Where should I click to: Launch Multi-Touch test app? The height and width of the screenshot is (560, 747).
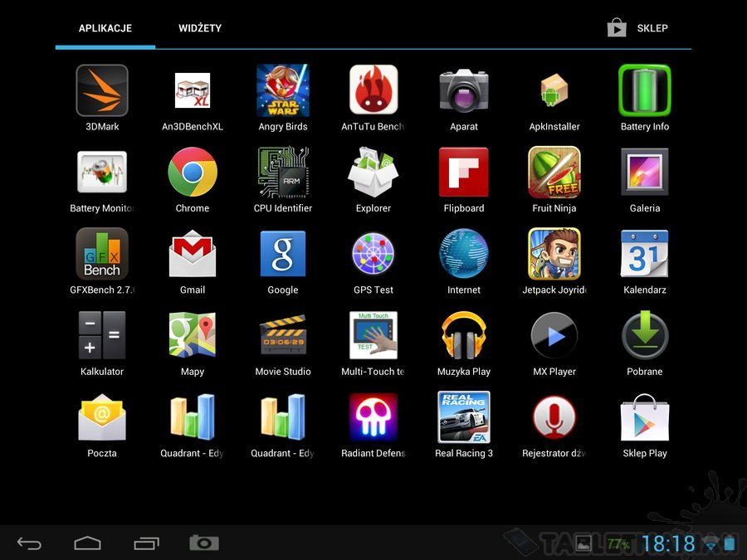click(x=373, y=335)
